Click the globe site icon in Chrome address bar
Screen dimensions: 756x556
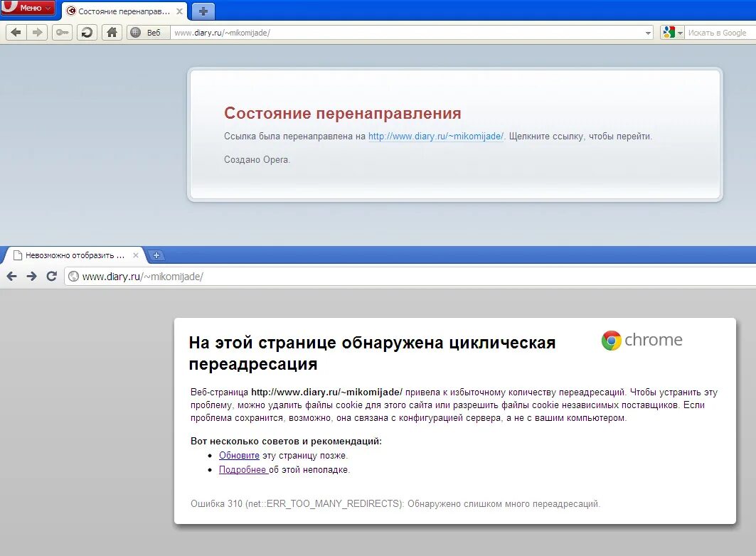73,277
